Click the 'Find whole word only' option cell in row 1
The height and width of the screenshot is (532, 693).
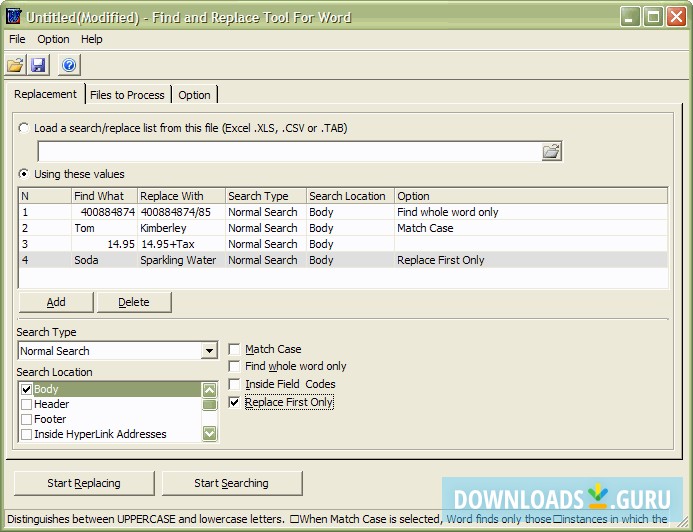531,212
